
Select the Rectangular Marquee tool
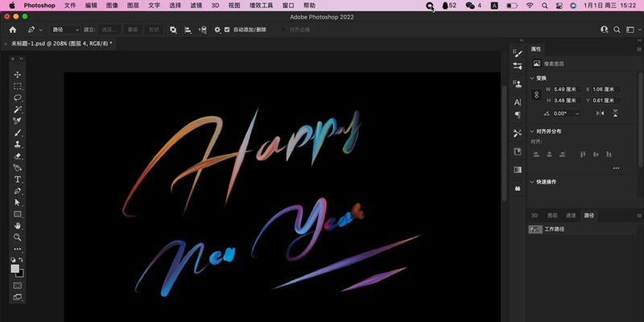[x=18, y=86]
